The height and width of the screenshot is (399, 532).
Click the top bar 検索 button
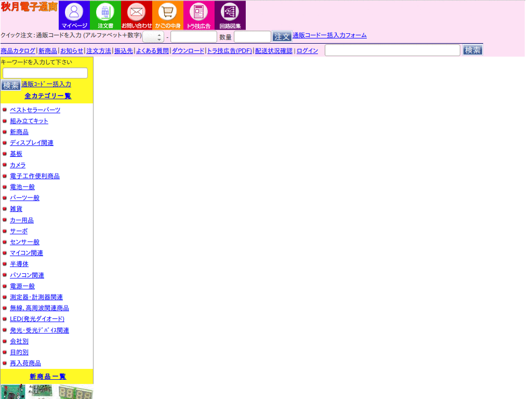(x=473, y=50)
